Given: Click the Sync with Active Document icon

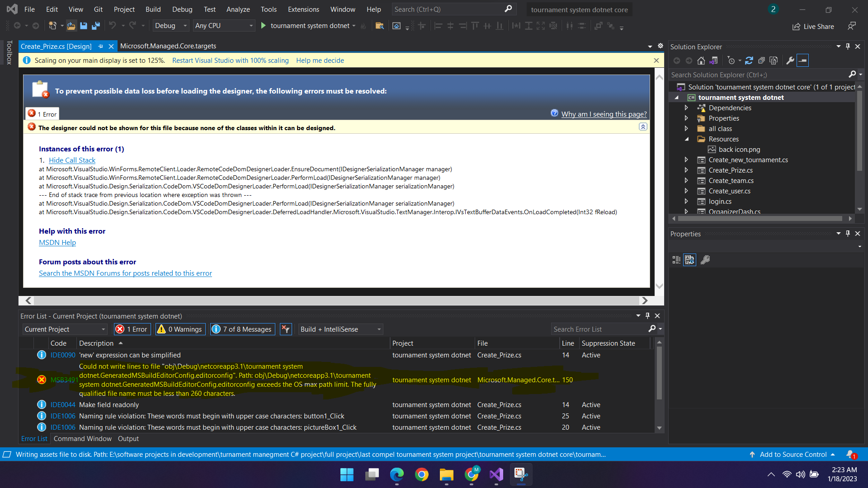Looking at the screenshot, I should pos(749,61).
